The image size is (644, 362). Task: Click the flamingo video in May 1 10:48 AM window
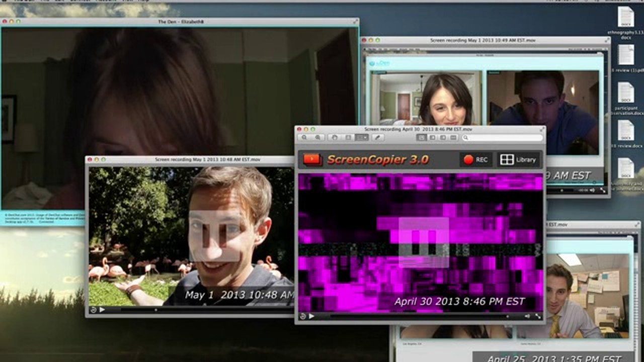click(x=191, y=236)
